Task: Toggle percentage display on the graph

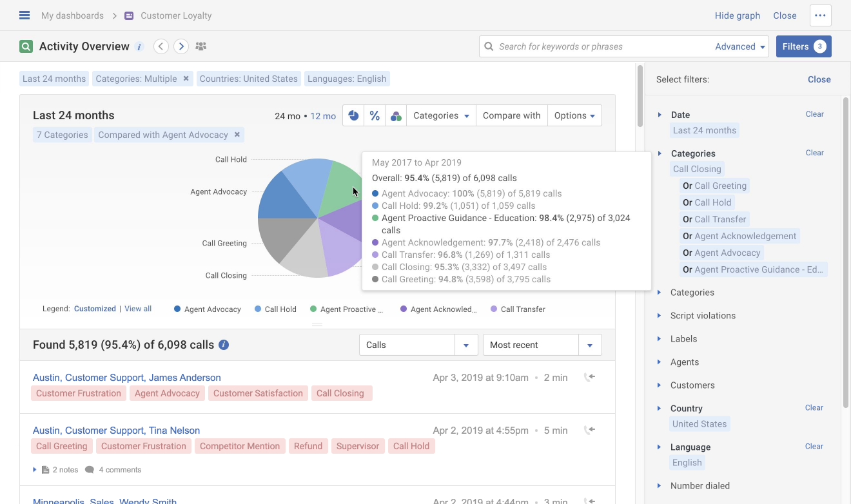Action: tap(375, 115)
